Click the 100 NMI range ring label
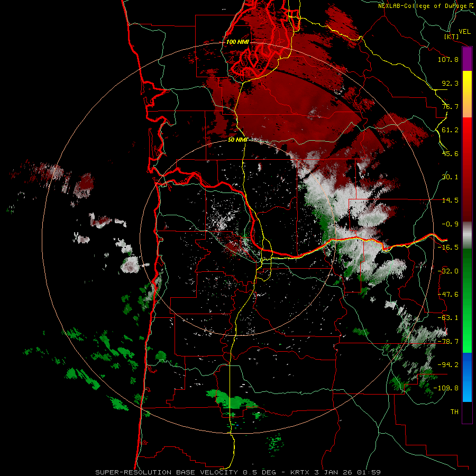 click(237, 42)
